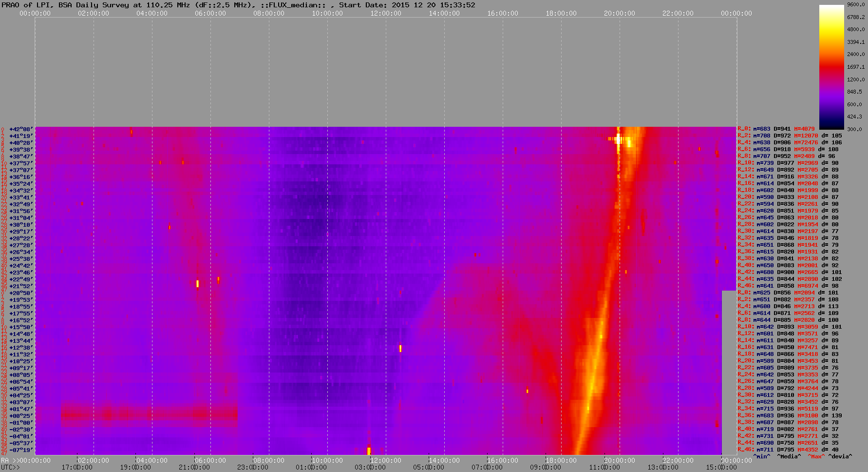Click colorbar value 1200.0
This screenshot has height=472, width=868.
[x=856, y=79]
